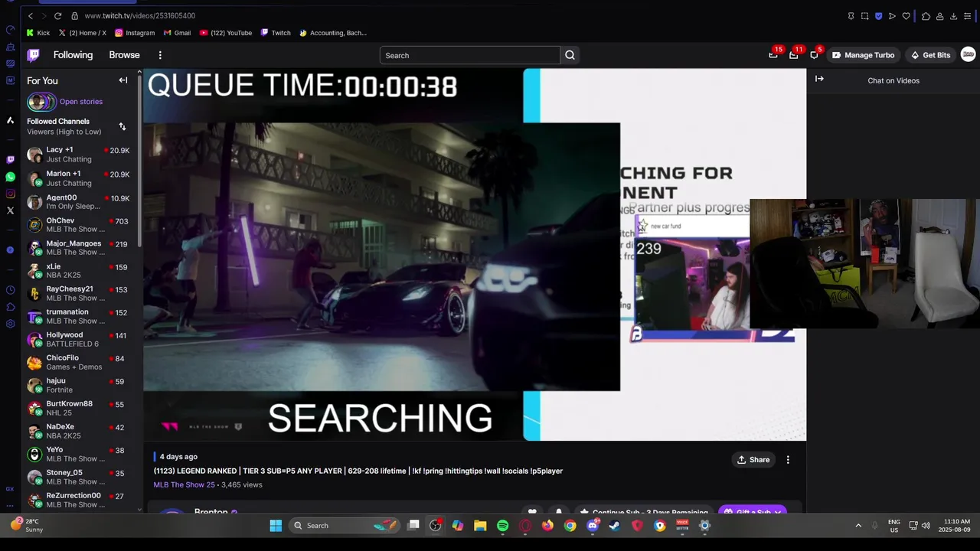Click the Manage Turbo button

[863, 55]
